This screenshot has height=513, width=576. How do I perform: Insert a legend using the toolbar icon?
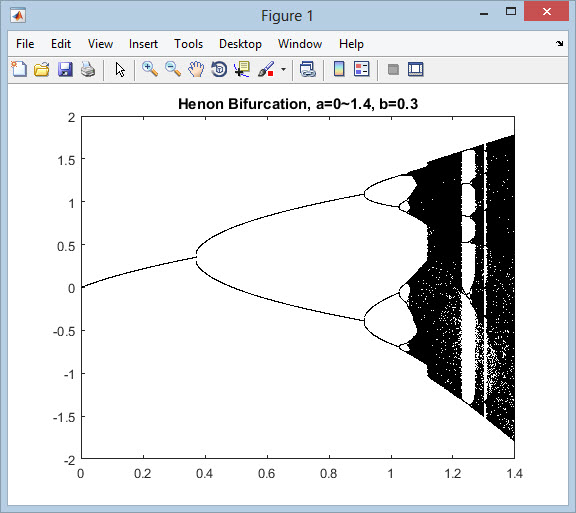361,69
